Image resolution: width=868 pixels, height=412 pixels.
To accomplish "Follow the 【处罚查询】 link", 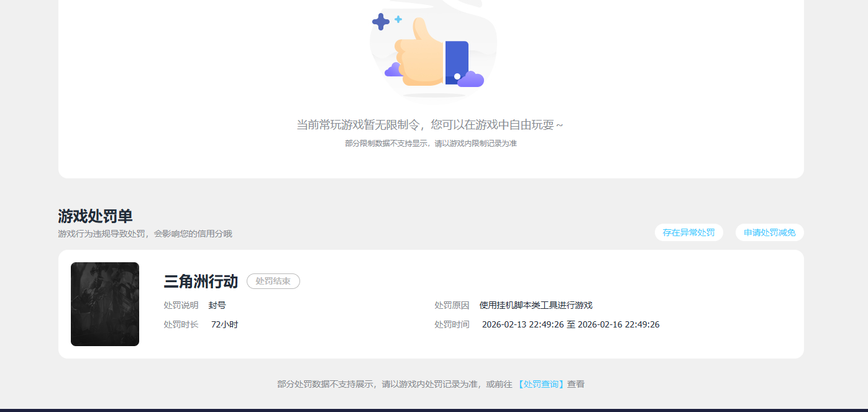I will 541,384.
